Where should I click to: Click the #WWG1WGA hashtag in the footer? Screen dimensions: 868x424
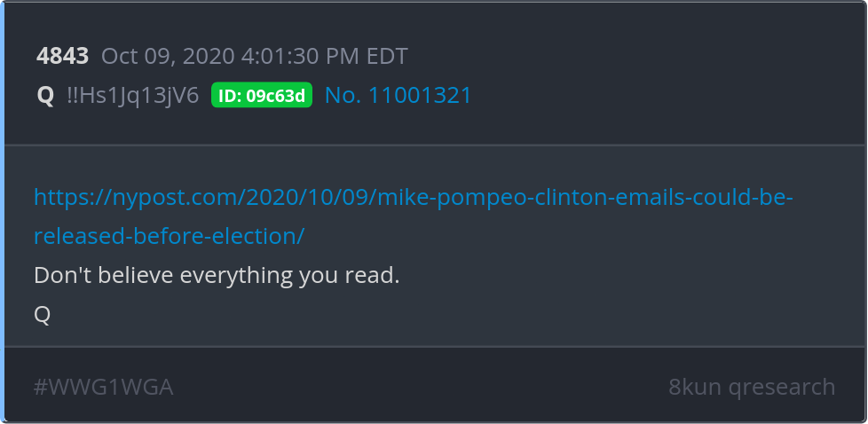[x=104, y=387]
